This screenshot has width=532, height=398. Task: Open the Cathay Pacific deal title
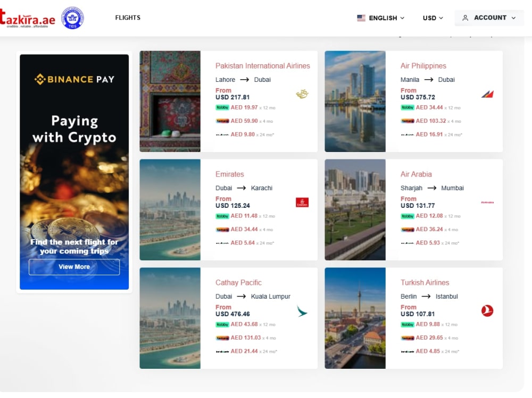(x=238, y=283)
